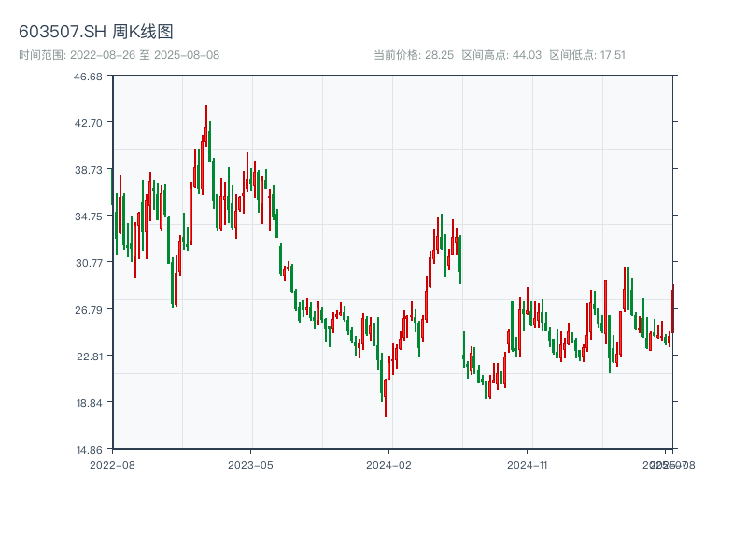The width and height of the screenshot is (747, 560).
Task: Select the 2022-08 date axis label
Action: (x=112, y=464)
